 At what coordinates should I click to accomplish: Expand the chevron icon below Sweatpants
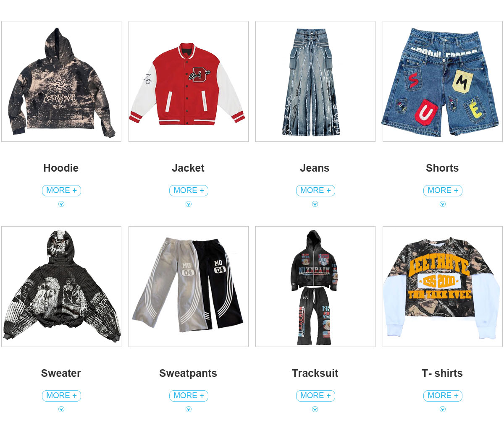point(189,409)
